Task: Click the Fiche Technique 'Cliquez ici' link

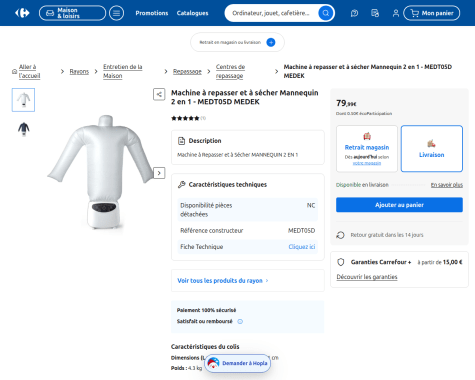Action: pyautogui.click(x=302, y=247)
